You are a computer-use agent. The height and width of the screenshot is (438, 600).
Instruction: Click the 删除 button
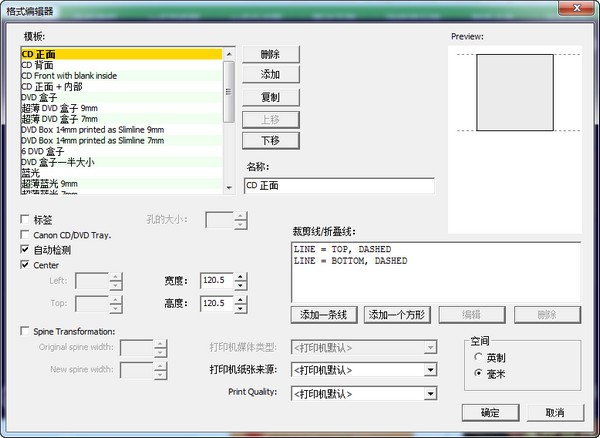pos(270,54)
